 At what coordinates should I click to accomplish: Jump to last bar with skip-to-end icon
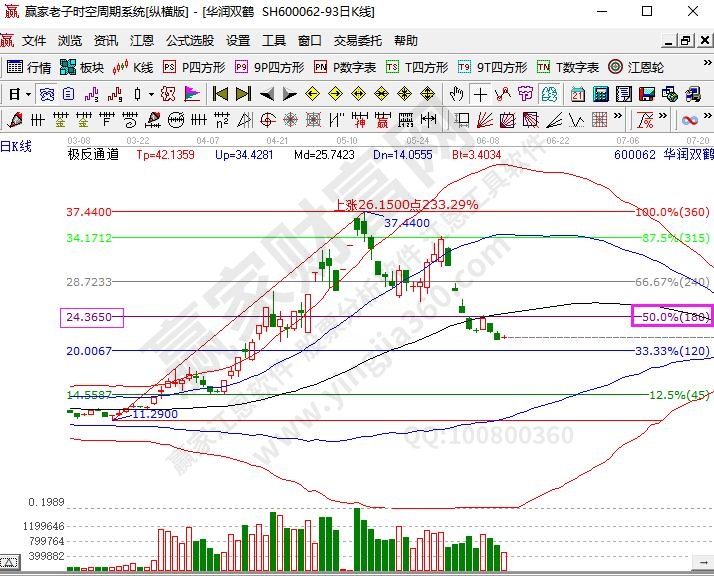click(243, 94)
